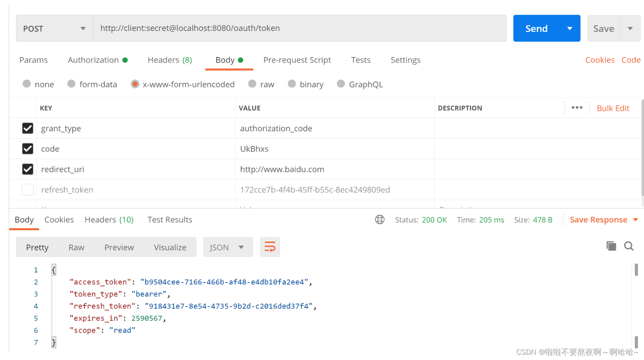Click the access_token value in response

click(x=224, y=282)
